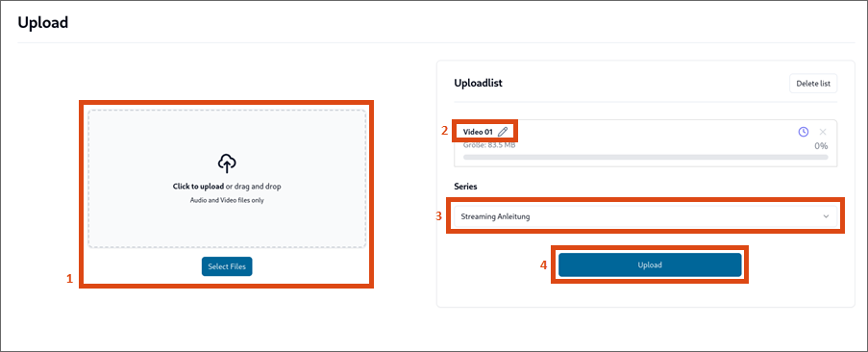This screenshot has height=352, width=868.
Task: Clear the queue with Delete list
Action: tap(813, 84)
